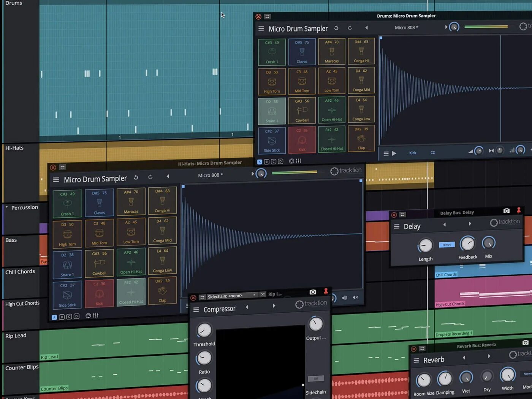Select Snare 1 pad in Hi-Hats sampler

67,264
